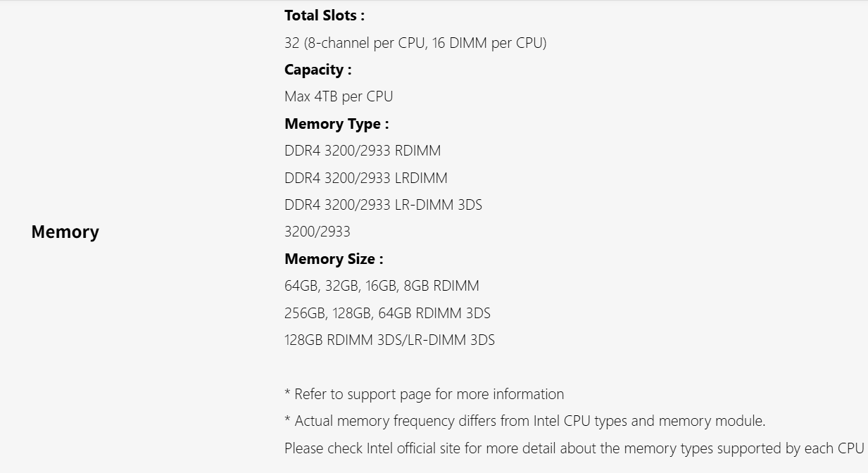The width and height of the screenshot is (868, 473).
Task: Click the 128GB RDIMM 3DS/LR-DIMM 3DS line
Action: 389,340
